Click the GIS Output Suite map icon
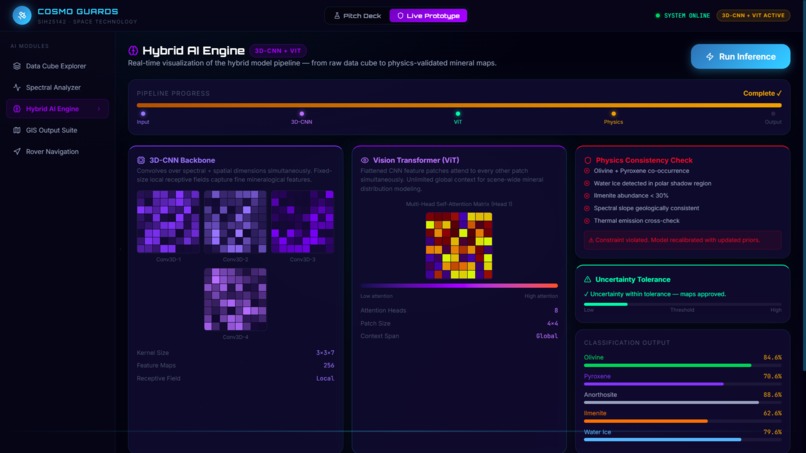Screen dimensions: 806x453 [x=17, y=130]
